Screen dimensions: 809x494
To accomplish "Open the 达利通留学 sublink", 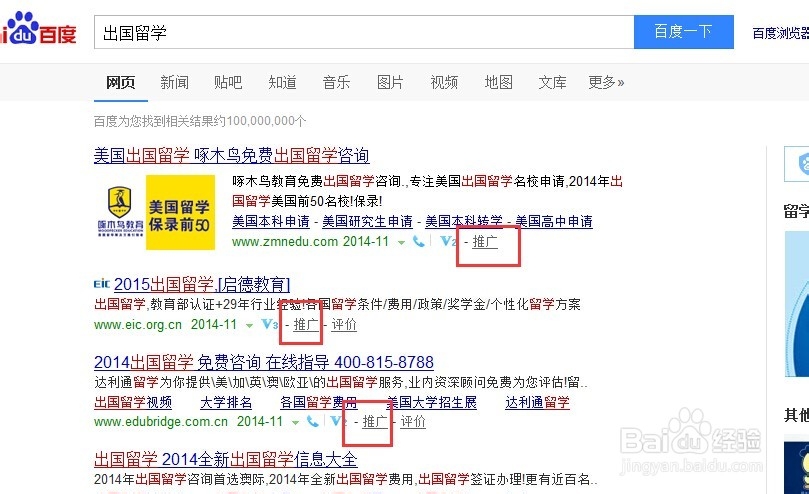I will (x=537, y=403).
